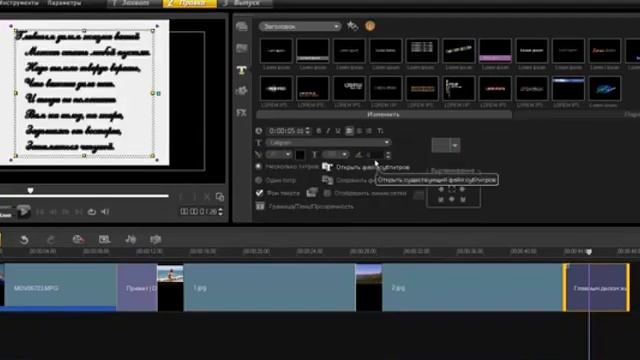Click the redo arrow above the timeline
640x360 pixels.
(x=51, y=240)
